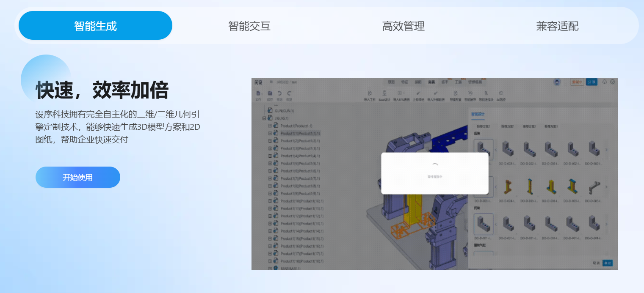The width and height of the screenshot is (644, 293).
Task: Expand the Product1(10) tree node
Action: [270, 201]
